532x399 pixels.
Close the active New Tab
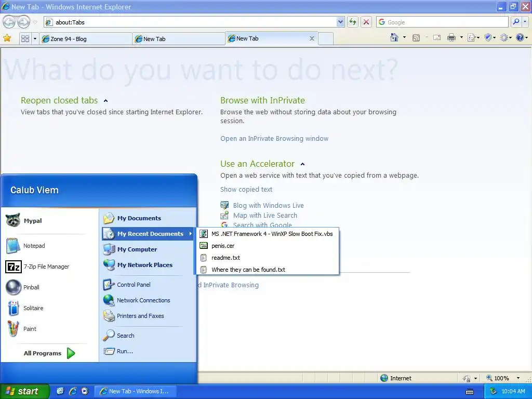(x=312, y=38)
